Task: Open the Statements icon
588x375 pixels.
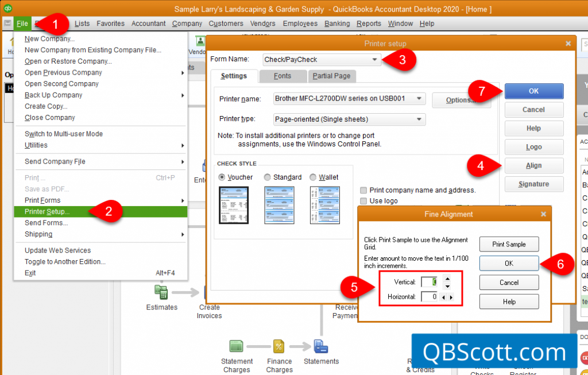Action: [321, 347]
